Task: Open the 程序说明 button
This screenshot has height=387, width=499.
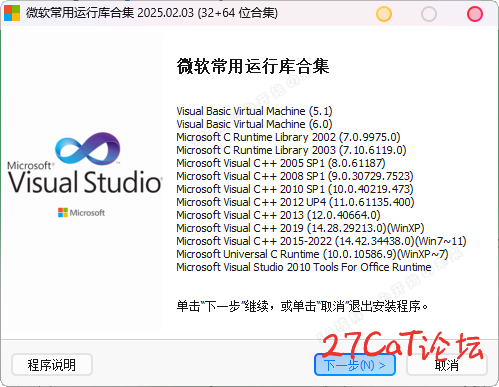Action: click(x=52, y=365)
